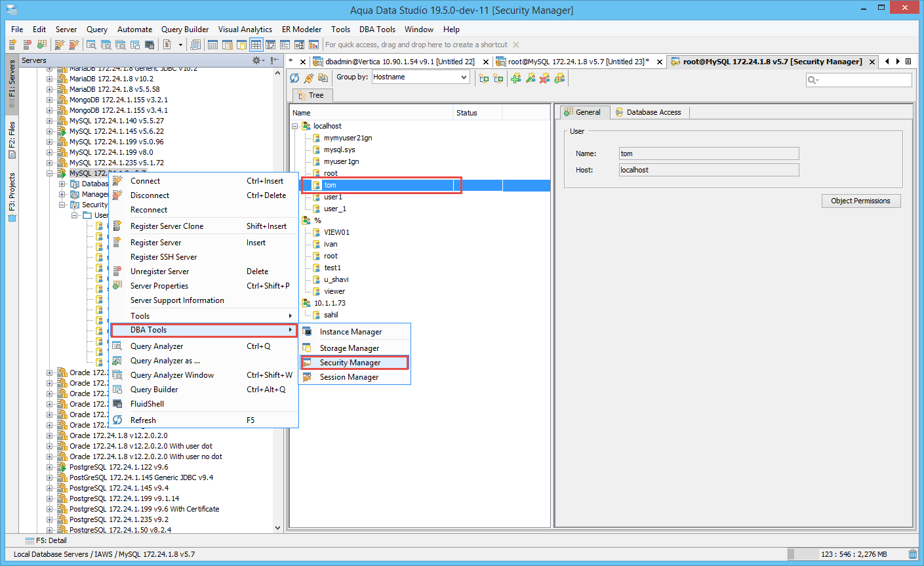The image size is (924, 566).
Task: Click the highlighted grid layout toolbar icon
Action: (x=256, y=45)
